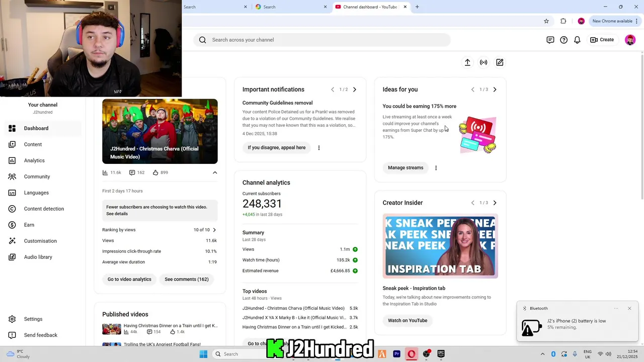Screen dimensions: 644x362
Task: Select top video J2Hundred X YA X Marby B
Action: (294, 318)
